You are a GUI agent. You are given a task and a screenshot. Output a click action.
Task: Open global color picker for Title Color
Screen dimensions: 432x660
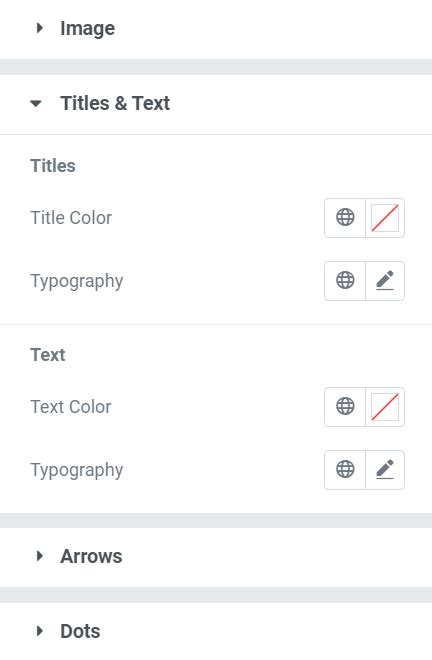[x=345, y=218]
